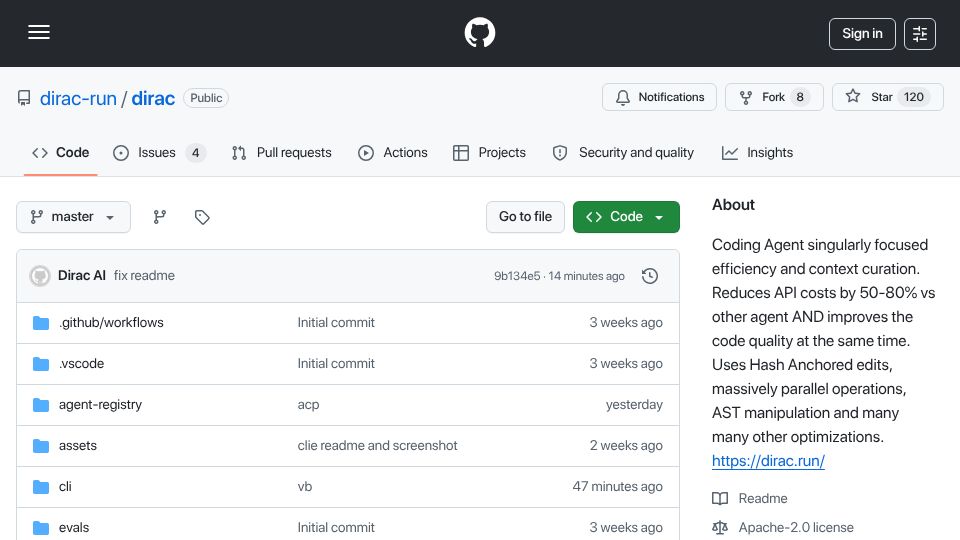The image size is (960, 540).
Task: Click 'yesterday' timestamp for agent-registry
Action: (634, 405)
